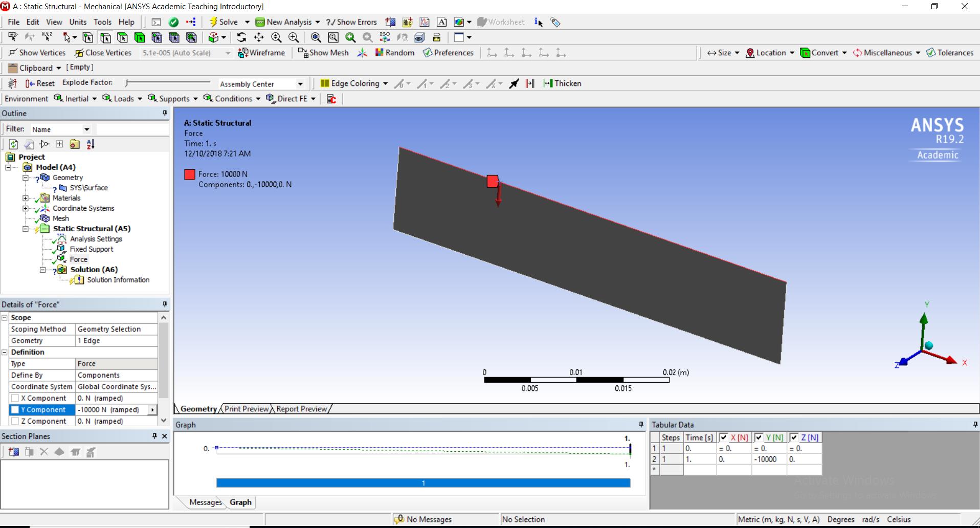This screenshot has width=980, height=528.
Task: Select the Body selection filter icon
Action: pyautogui.click(x=140, y=37)
